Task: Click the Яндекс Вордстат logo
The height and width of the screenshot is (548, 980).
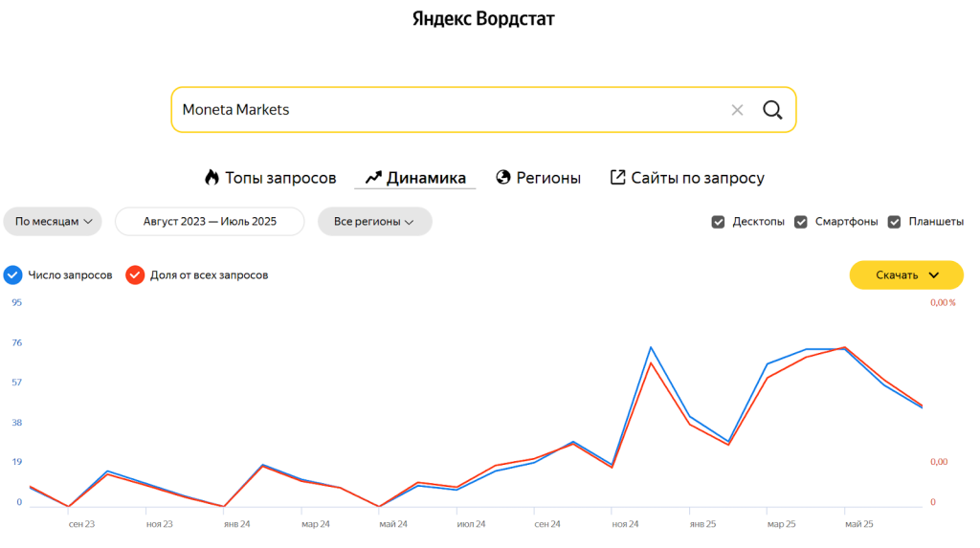Action: coord(483,19)
